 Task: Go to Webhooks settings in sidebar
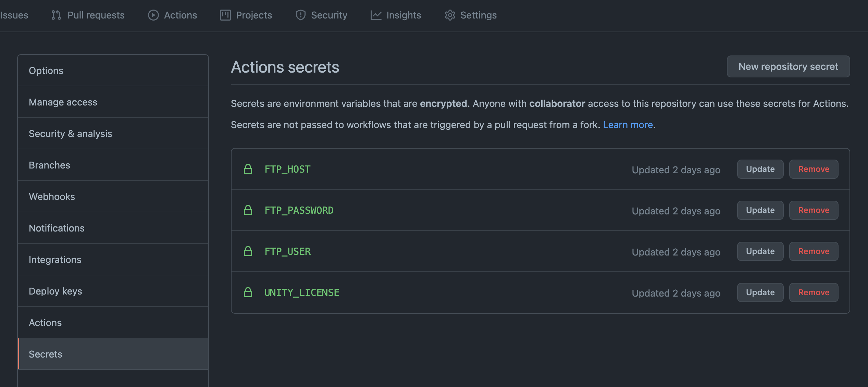(52, 197)
